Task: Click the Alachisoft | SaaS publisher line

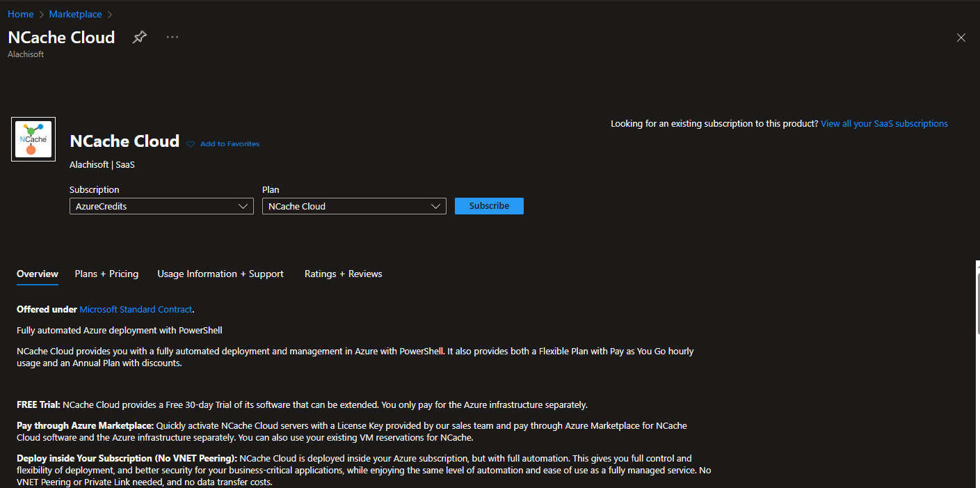Action: pos(102,165)
